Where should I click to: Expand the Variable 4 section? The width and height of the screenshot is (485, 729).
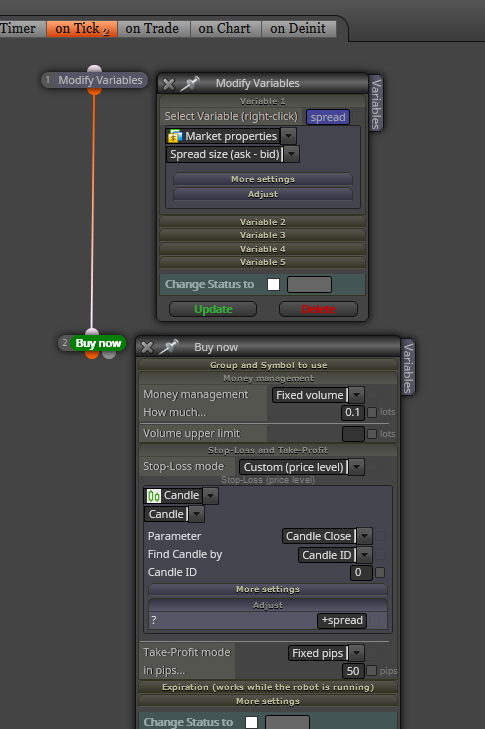click(263, 249)
